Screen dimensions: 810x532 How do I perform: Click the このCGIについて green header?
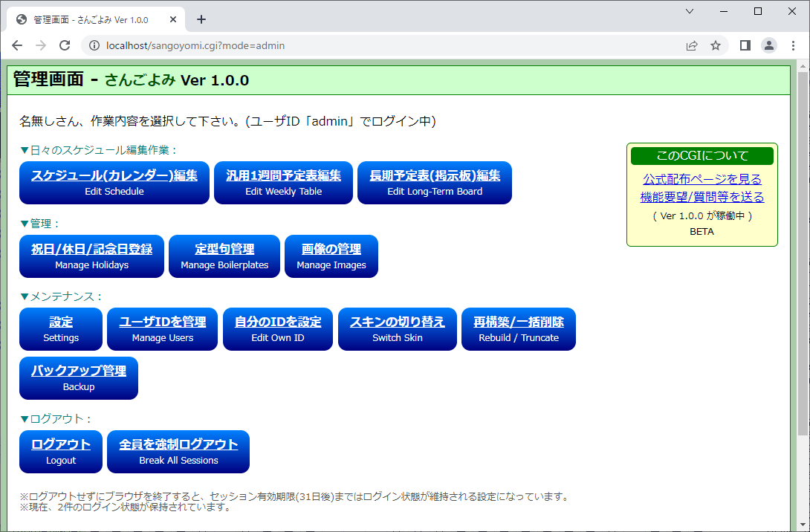pos(702,155)
